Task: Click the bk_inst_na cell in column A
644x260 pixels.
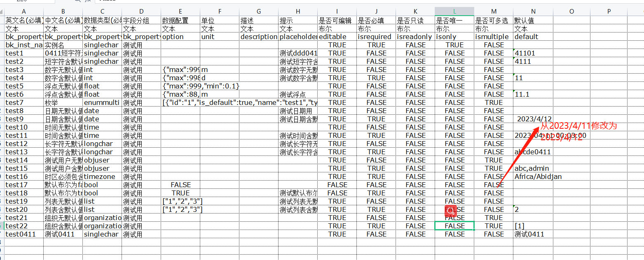Action: coord(24,45)
